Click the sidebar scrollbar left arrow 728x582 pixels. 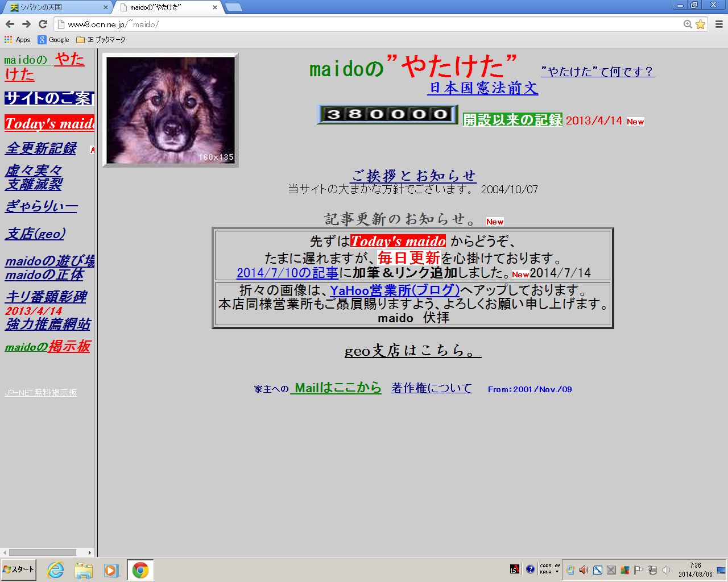[5, 552]
